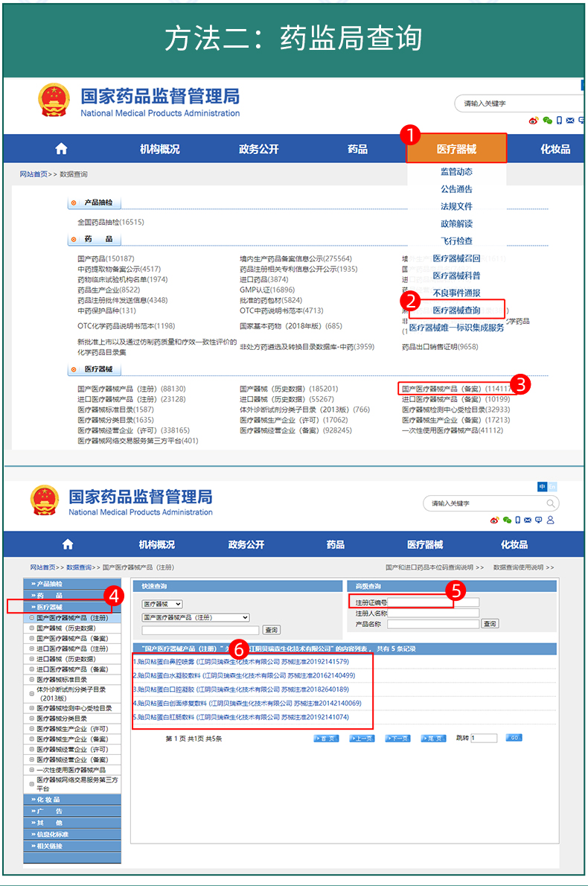Image resolution: width=588 pixels, height=886 pixels.
Task: Click the national emblem logo on the upper page
Action: coord(54,101)
